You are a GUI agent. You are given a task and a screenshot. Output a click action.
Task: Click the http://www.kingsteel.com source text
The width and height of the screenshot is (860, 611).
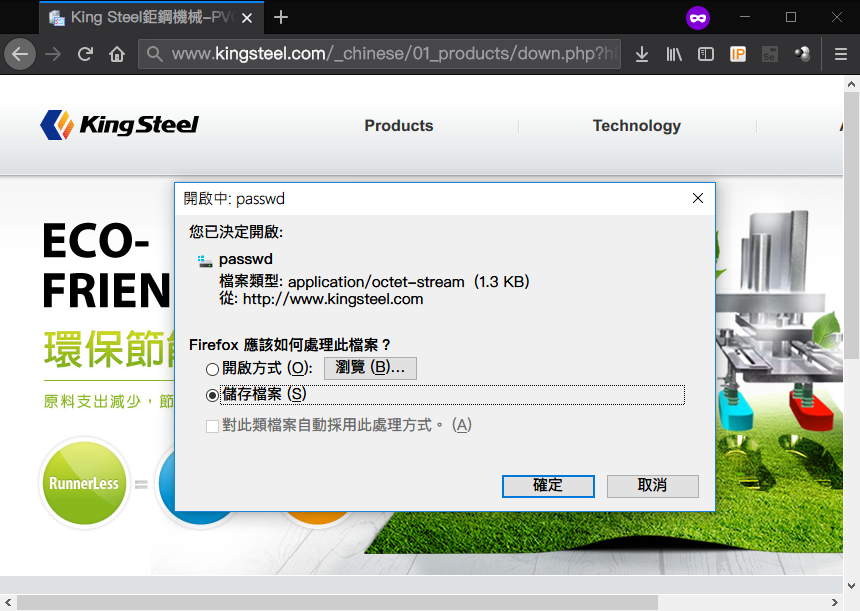tap(333, 299)
